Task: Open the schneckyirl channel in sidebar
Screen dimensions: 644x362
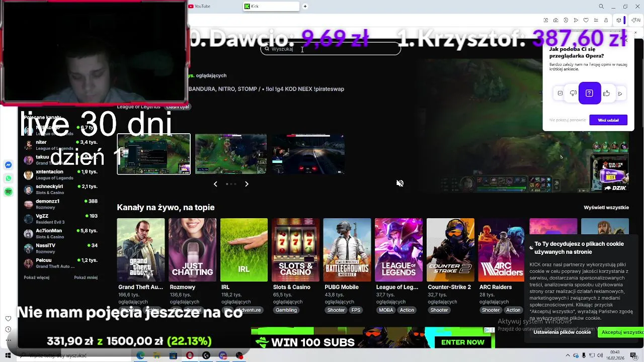Action: [60, 189]
